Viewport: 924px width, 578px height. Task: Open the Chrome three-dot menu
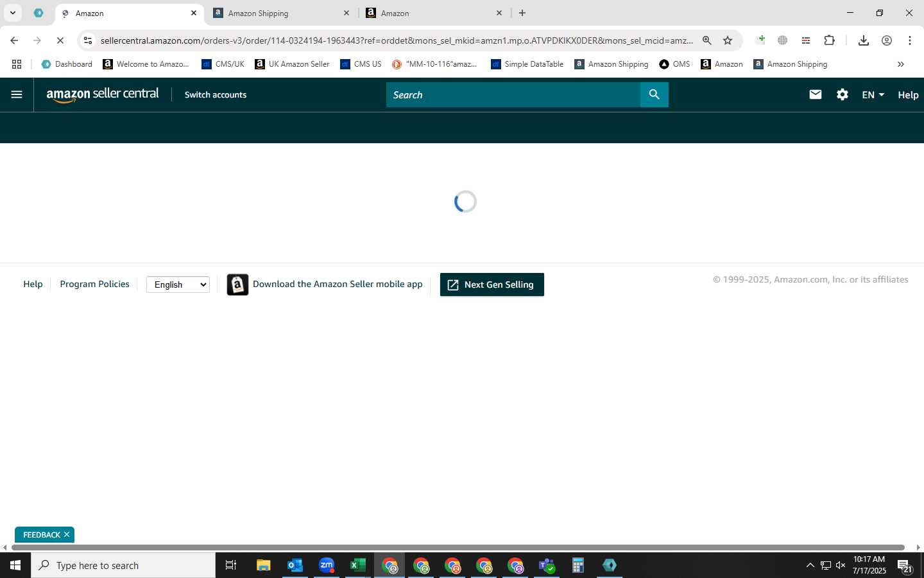[x=910, y=40]
